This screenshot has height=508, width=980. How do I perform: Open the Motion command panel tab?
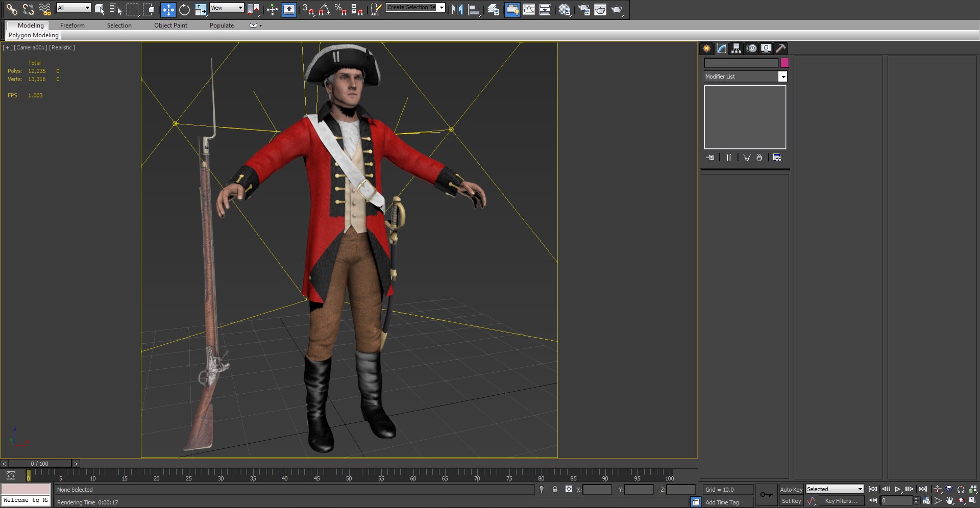(751, 48)
